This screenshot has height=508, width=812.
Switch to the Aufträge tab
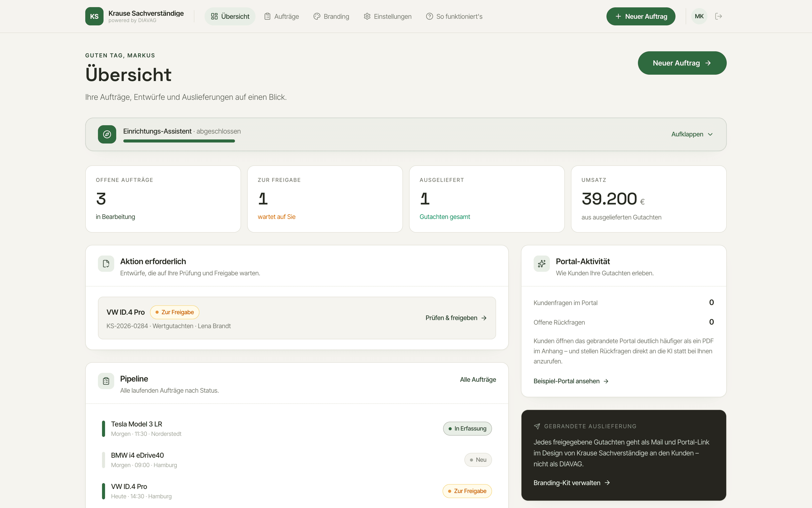pyautogui.click(x=281, y=17)
